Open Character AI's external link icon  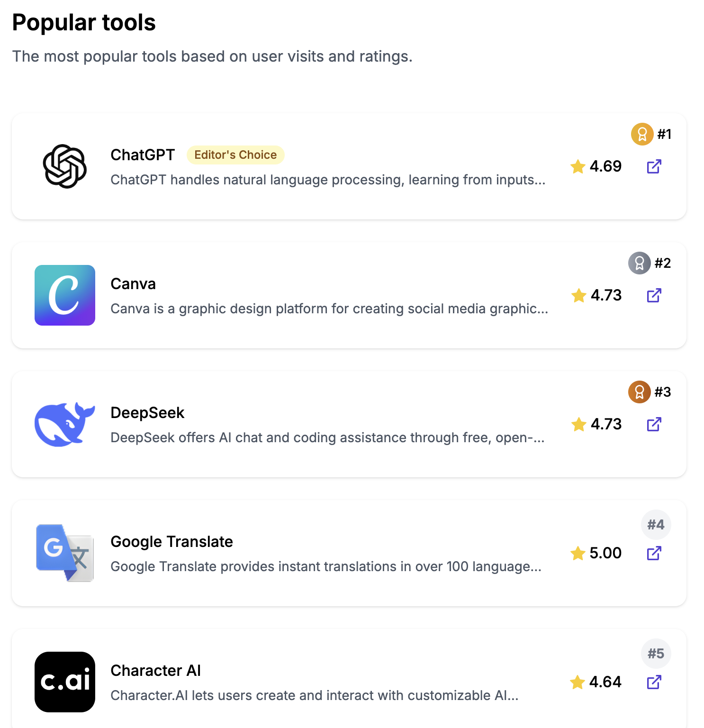point(654,682)
